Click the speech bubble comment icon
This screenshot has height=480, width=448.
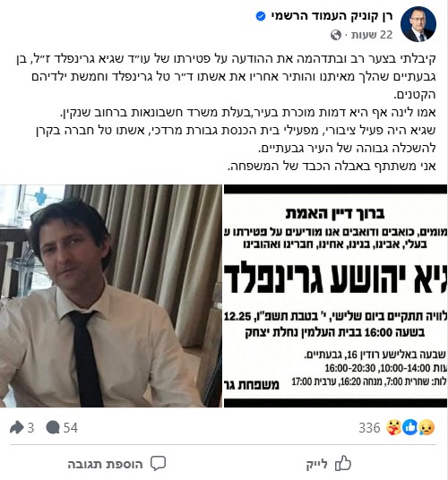(x=158, y=464)
